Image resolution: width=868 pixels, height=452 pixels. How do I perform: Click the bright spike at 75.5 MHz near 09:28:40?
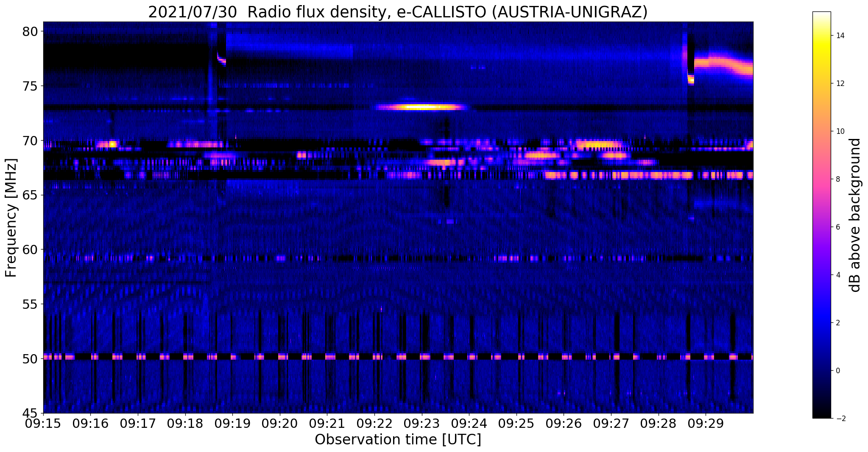[691, 79]
